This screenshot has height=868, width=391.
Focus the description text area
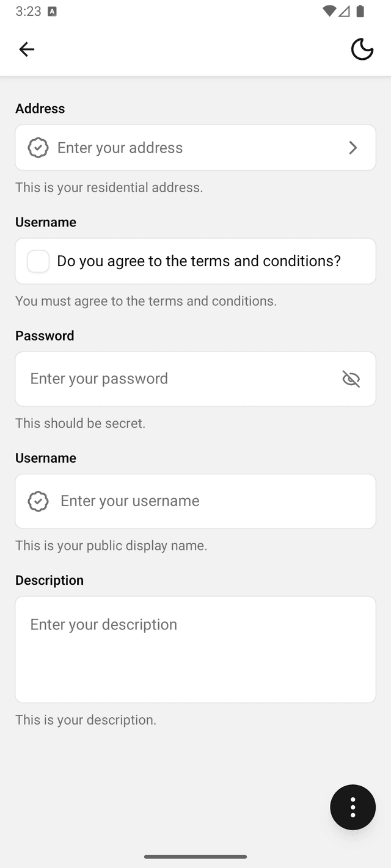(x=195, y=649)
